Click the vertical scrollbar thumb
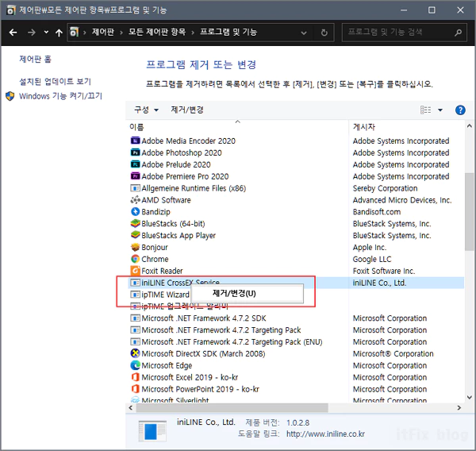This screenshot has width=476, height=451. [469, 211]
